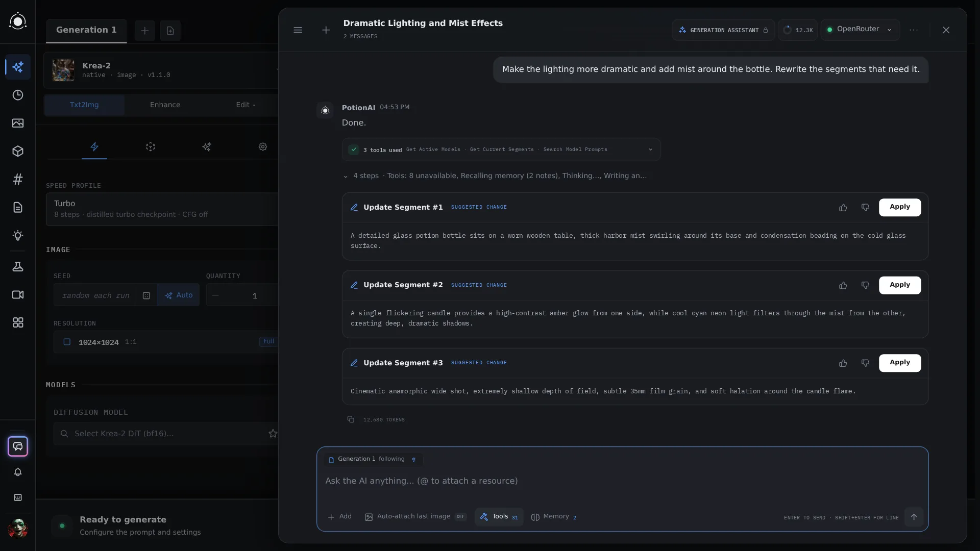Click the Ask the AI anything input

pyautogui.click(x=622, y=481)
